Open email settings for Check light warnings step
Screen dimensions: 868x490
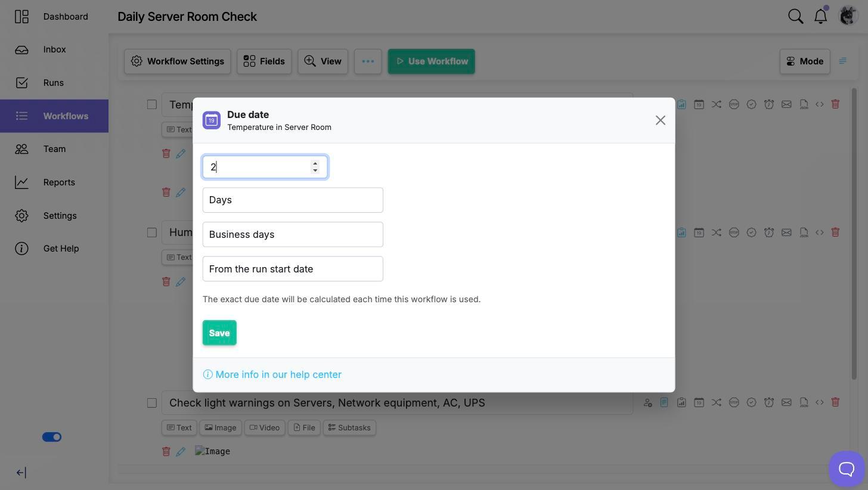(x=786, y=402)
